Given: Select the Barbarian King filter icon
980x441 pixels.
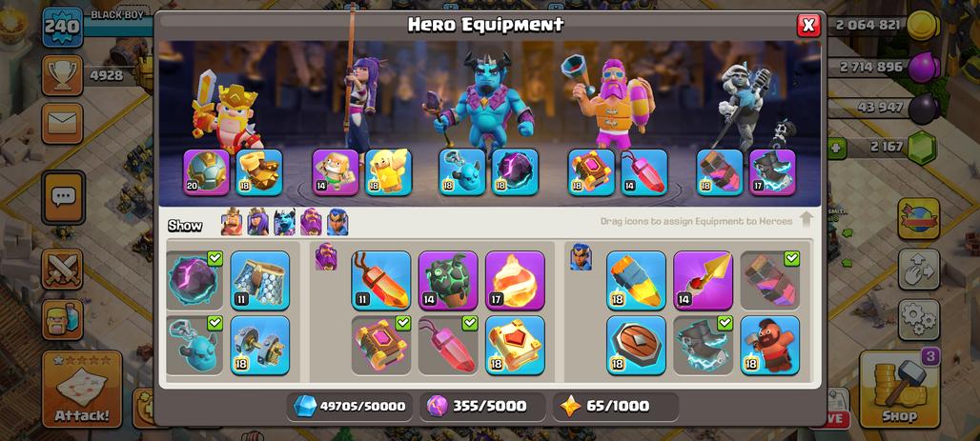Looking at the screenshot, I should click(232, 222).
